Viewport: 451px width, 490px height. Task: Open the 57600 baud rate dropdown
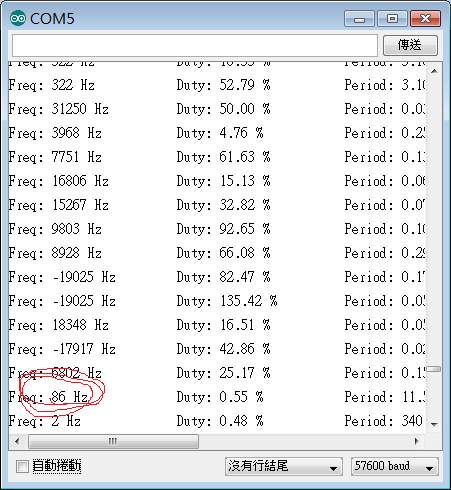[x=395, y=466]
